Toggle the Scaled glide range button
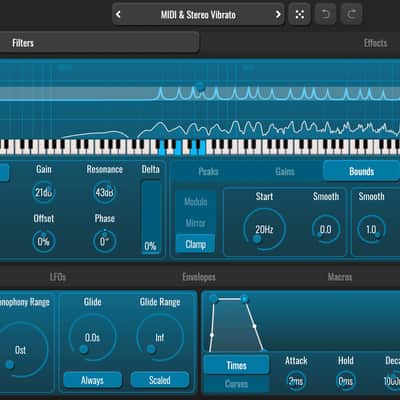This screenshot has width=400, height=400. tap(160, 380)
